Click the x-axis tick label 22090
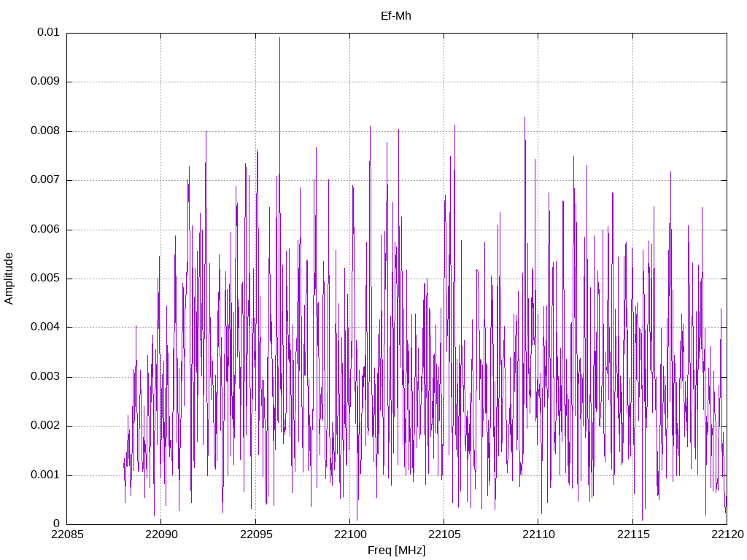The height and width of the screenshot is (560, 747). (161, 534)
